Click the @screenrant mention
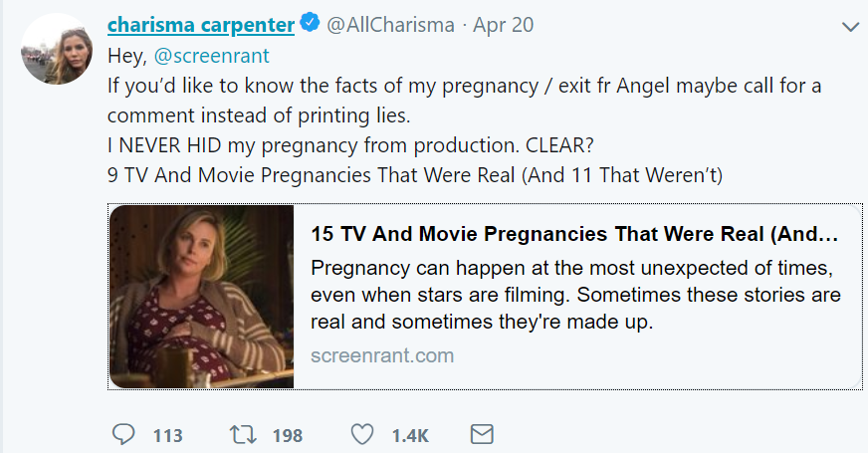This screenshot has width=868, height=453. pos(211,56)
